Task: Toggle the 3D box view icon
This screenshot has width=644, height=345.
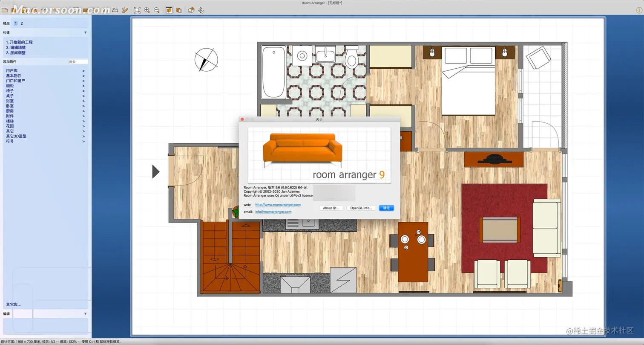Action: (169, 10)
